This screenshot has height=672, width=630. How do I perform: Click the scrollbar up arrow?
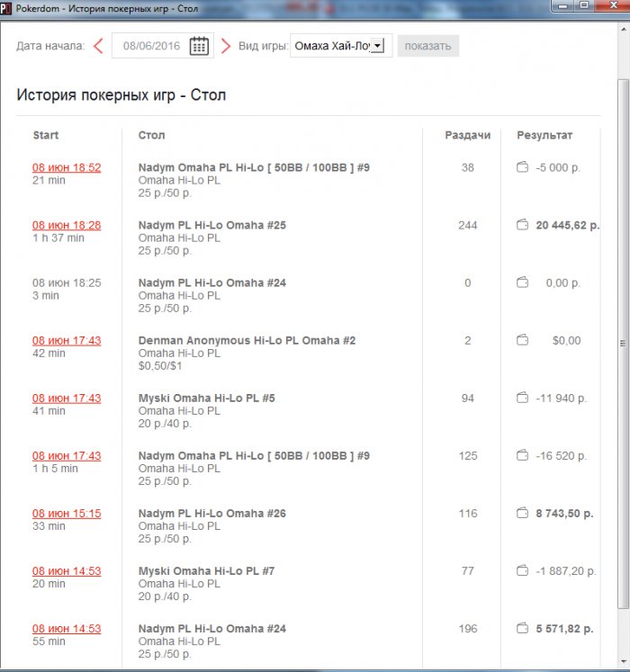(x=623, y=29)
